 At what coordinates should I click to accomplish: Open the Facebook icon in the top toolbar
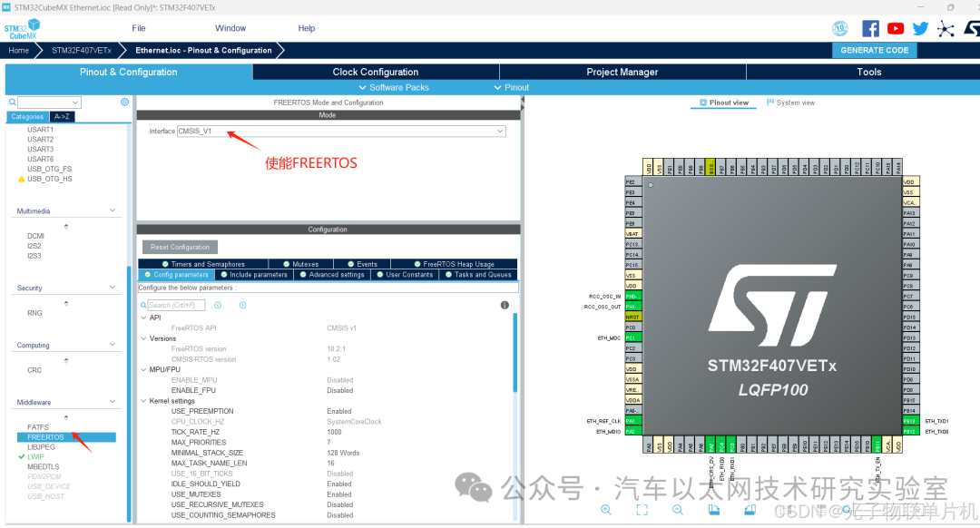coord(870,28)
